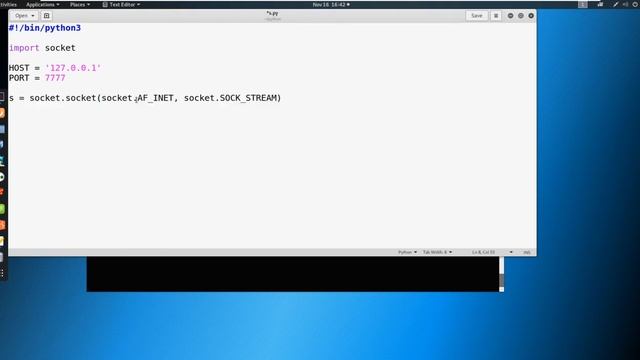640x360 pixels.
Task: Launch the white round dock icon
Action: [2, 177]
